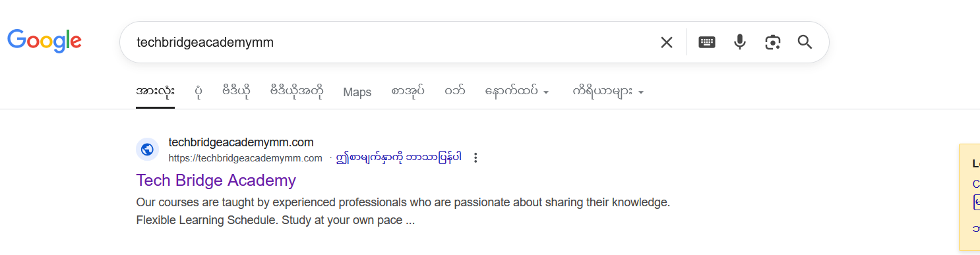Expand the နောက်ထပ် (More) dropdown
The height and width of the screenshot is (255, 980).
coord(517,92)
